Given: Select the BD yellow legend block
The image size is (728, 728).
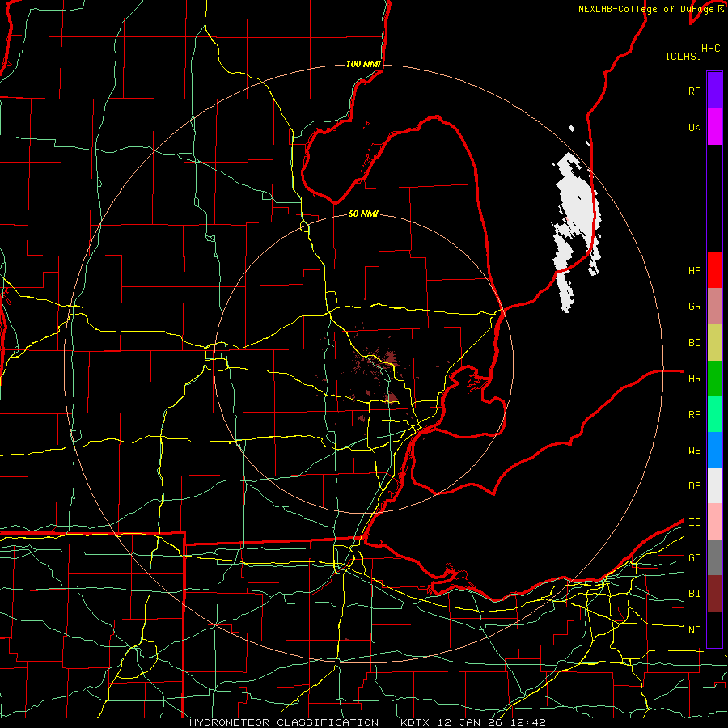Looking at the screenshot, I should click(714, 343).
